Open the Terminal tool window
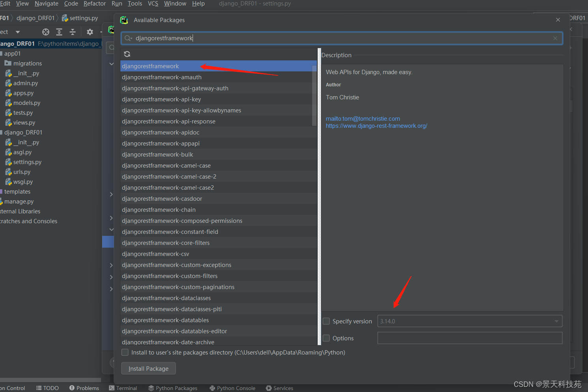Image resolution: width=588 pixels, height=392 pixels. [x=126, y=388]
